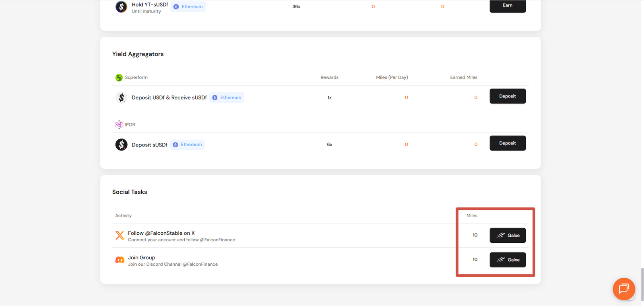Click the Deposit USDf & Receive sUSDf label
The image size is (644, 306).
pos(169,97)
